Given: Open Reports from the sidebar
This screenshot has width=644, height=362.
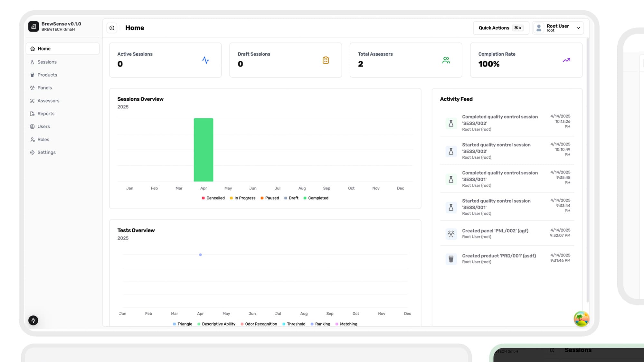Looking at the screenshot, I should pyautogui.click(x=62, y=114).
